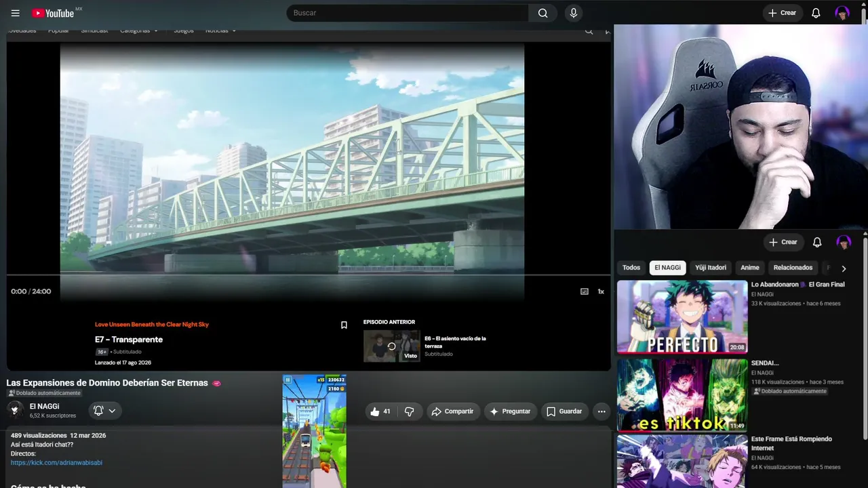Save the video with Guardar
The image size is (868, 488).
click(x=564, y=411)
